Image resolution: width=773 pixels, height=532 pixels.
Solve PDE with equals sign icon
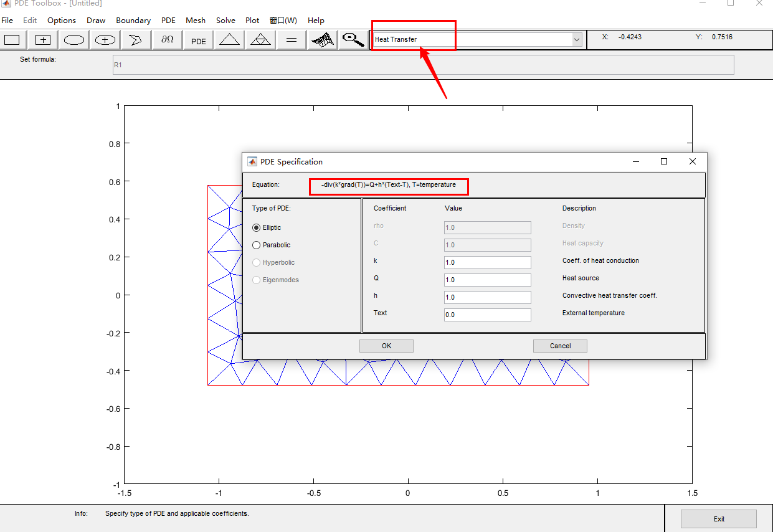[x=291, y=40]
